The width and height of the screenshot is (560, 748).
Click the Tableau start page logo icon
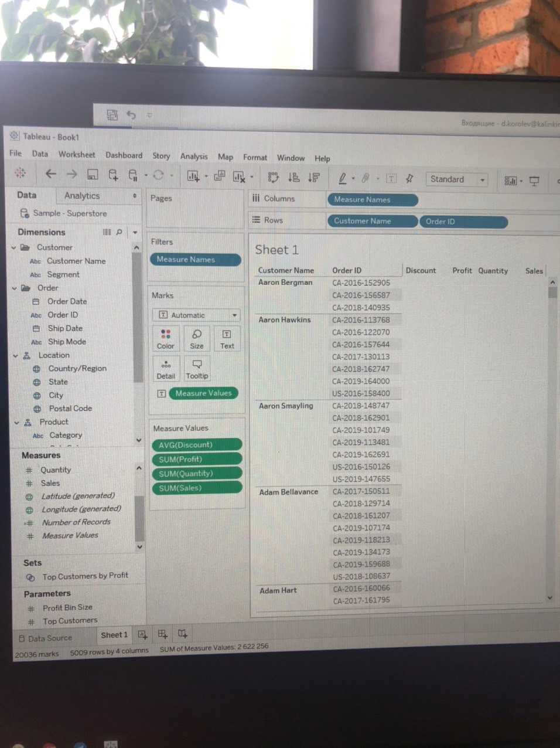pyautogui.click(x=21, y=174)
